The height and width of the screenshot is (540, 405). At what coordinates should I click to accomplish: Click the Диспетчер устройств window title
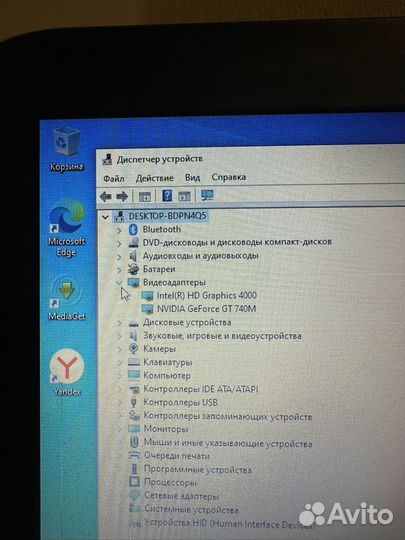point(159,159)
